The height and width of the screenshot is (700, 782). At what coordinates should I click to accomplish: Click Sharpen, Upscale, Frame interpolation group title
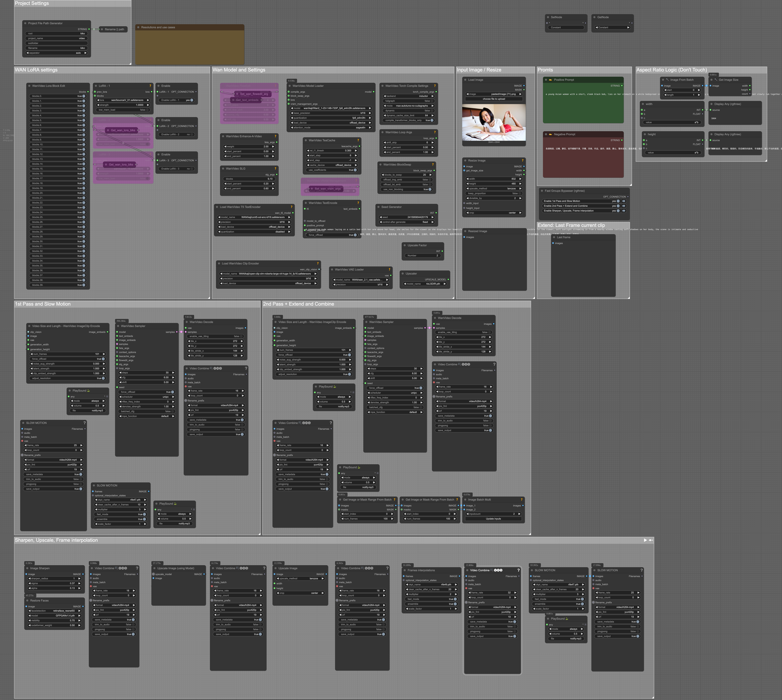56,540
